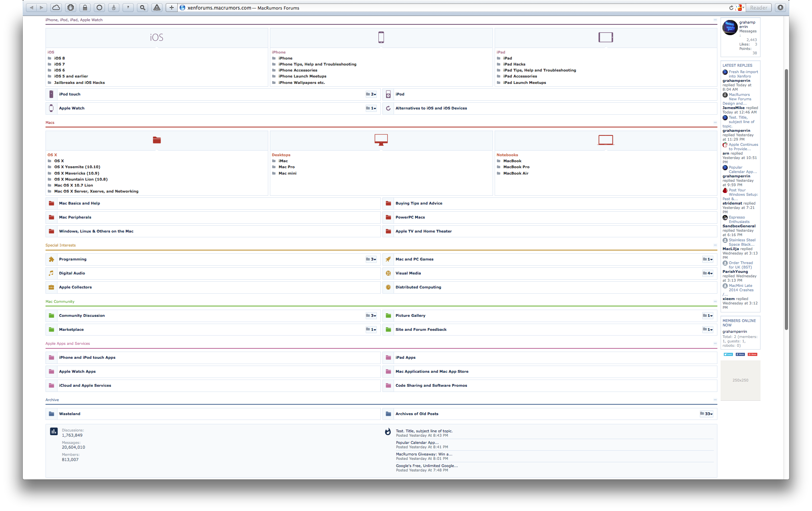This screenshot has width=812, height=511.
Task: Open Fresh Re-import into Xenforo thread
Action: coord(743,74)
